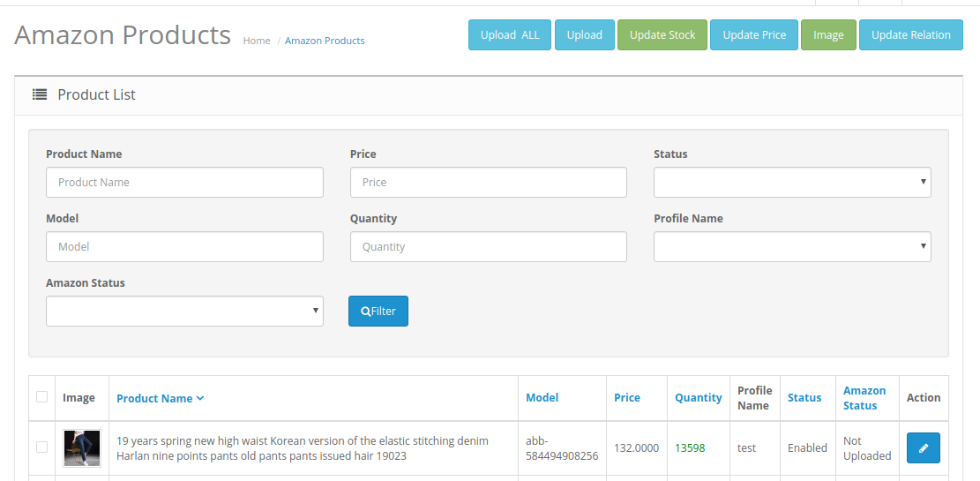Focus the Product Name input field
980x481 pixels.
click(184, 183)
